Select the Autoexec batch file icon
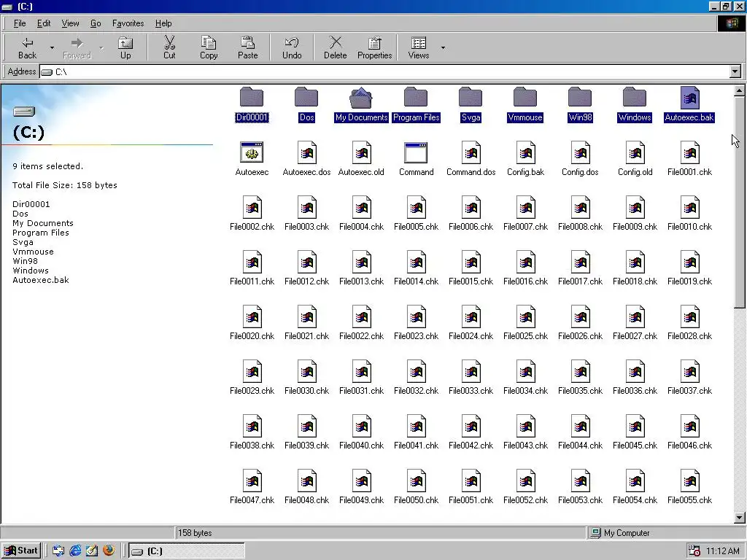 (252, 152)
